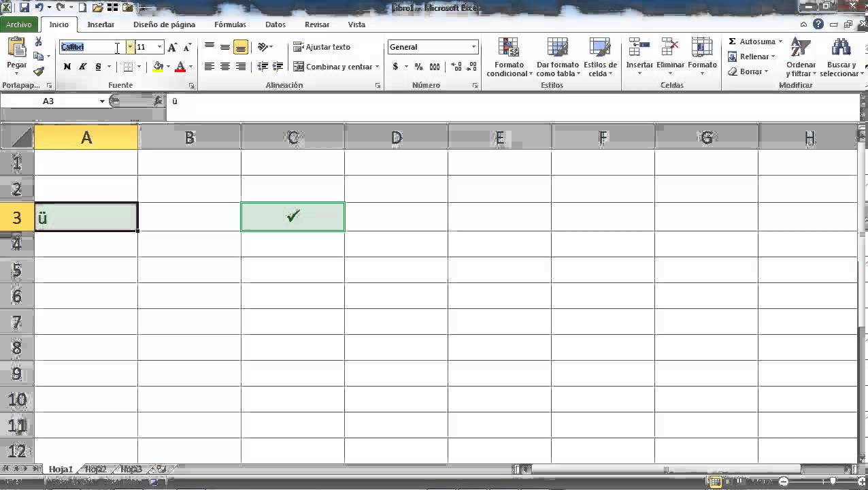Open Fuente dialog launcher

tap(192, 86)
